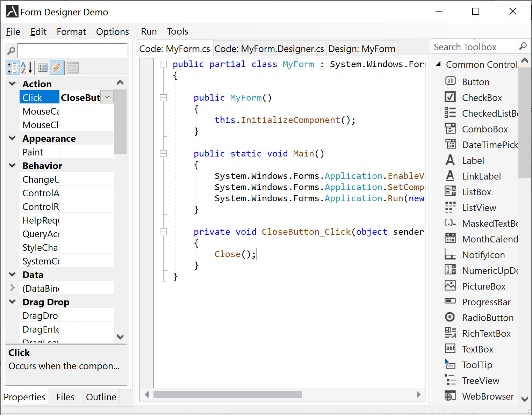Collapse the CloseButton_Click method fold marker

coord(163,232)
